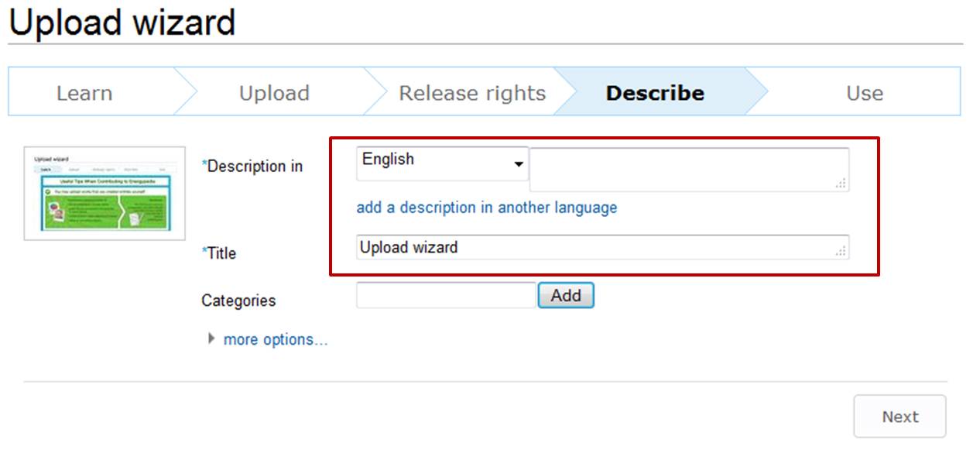This screenshot has height=450, width=980.
Task: Select the Describe step tab
Action: point(655,93)
